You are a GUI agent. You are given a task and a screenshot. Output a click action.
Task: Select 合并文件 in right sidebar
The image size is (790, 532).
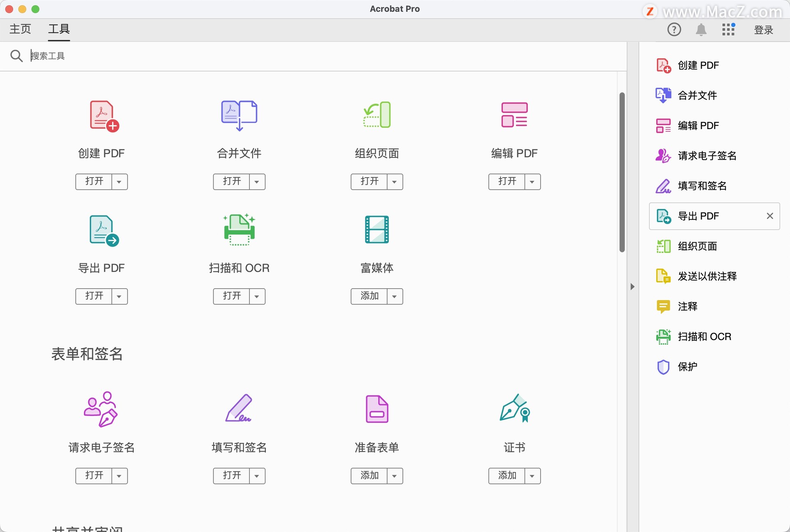point(714,95)
